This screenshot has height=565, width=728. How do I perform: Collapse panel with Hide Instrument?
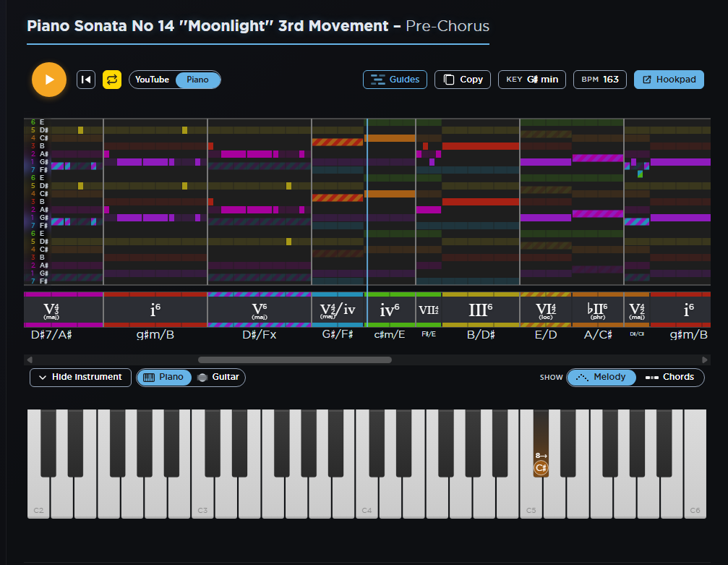point(81,378)
